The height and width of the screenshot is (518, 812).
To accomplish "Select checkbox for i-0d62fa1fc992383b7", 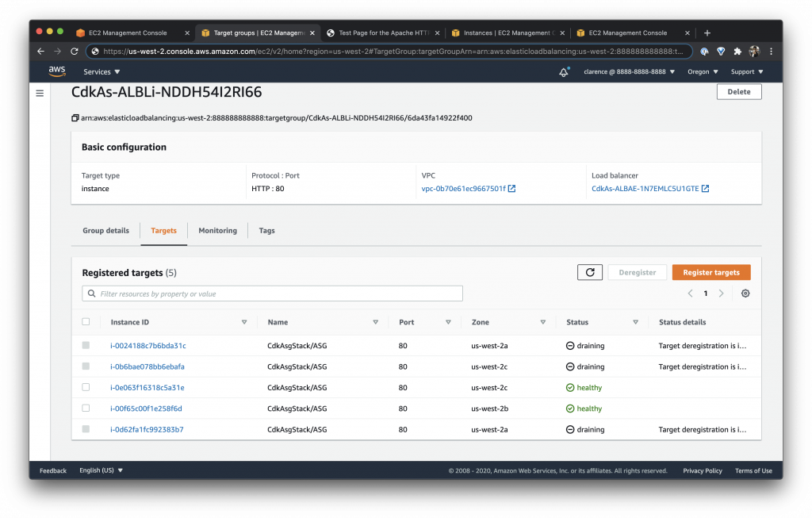I will [86, 429].
